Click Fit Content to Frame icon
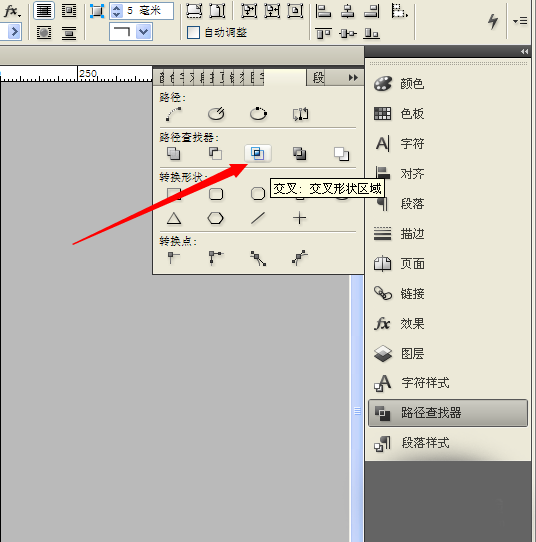This screenshot has height=542, width=536. click(249, 11)
